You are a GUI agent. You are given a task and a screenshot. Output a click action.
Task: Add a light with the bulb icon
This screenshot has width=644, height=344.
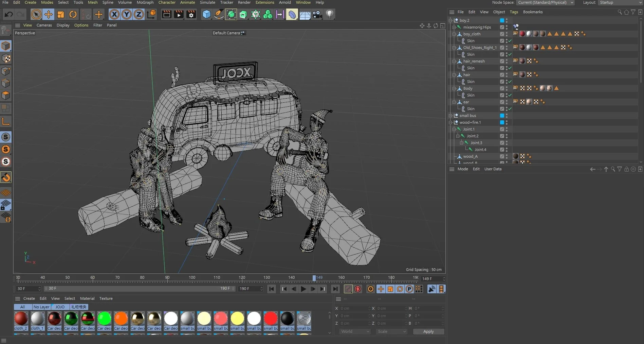[329, 14]
